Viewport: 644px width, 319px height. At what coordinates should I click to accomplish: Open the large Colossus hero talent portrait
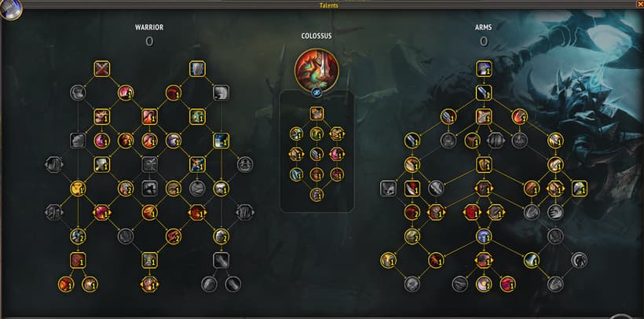coord(317,70)
